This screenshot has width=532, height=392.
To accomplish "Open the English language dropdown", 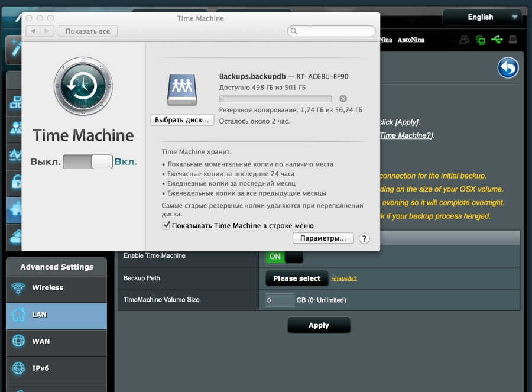I will pos(482,17).
